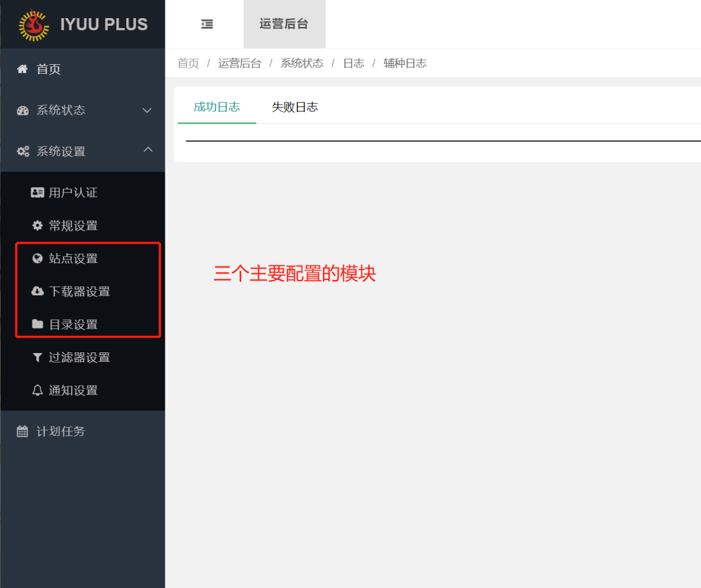
Task: Select the download cloud icon beside 下载器设置
Action: click(37, 291)
